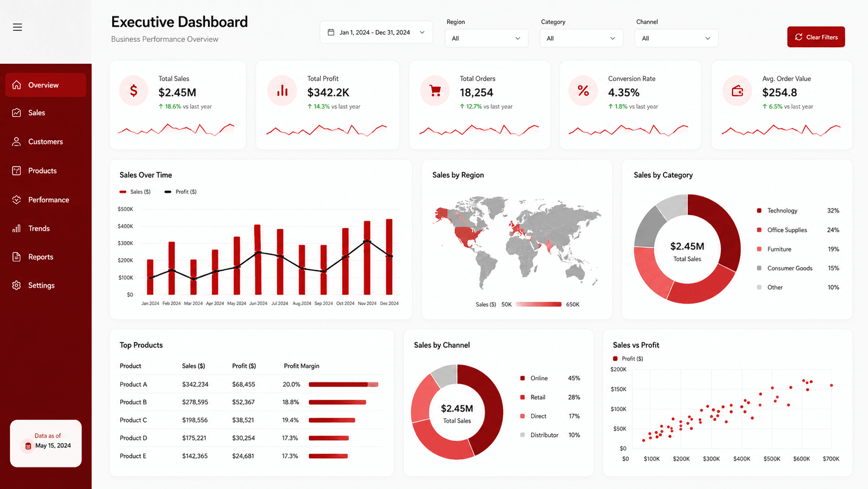Go to the Overview menu item
Viewport: 868px width, 489px height.
[x=46, y=85]
